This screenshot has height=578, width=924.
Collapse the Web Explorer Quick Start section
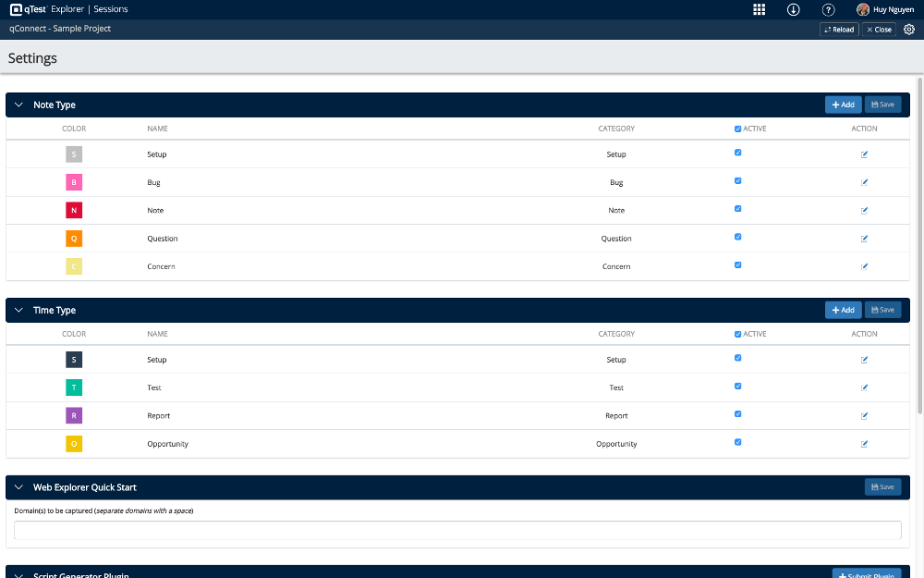coord(18,487)
